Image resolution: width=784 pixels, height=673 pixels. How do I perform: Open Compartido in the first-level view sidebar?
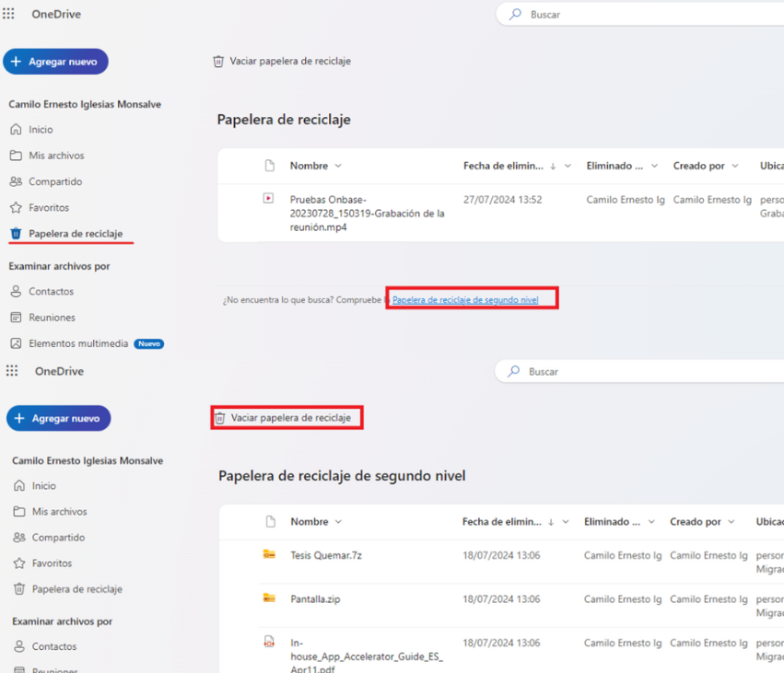(x=55, y=181)
